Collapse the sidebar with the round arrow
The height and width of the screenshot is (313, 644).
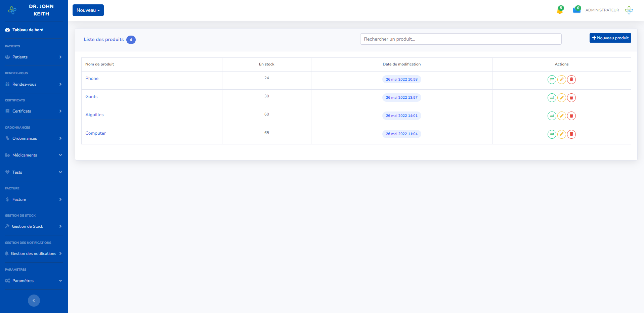click(x=34, y=301)
